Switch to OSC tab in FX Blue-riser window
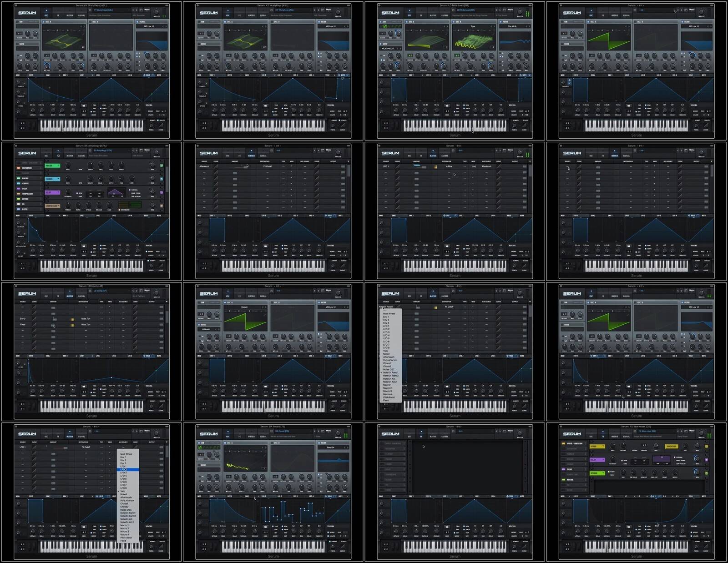The image size is (728, 563). (591, 436)
